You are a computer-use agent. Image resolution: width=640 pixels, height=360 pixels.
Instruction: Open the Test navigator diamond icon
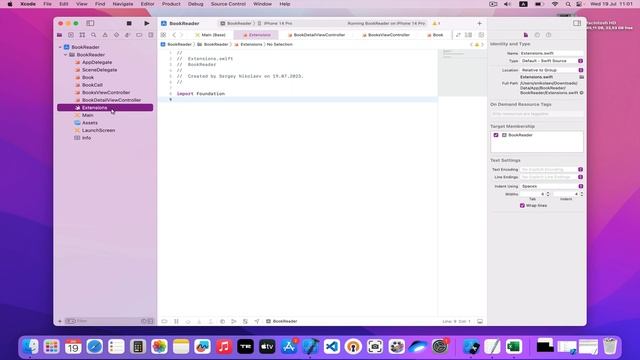(x=116, y=35)
